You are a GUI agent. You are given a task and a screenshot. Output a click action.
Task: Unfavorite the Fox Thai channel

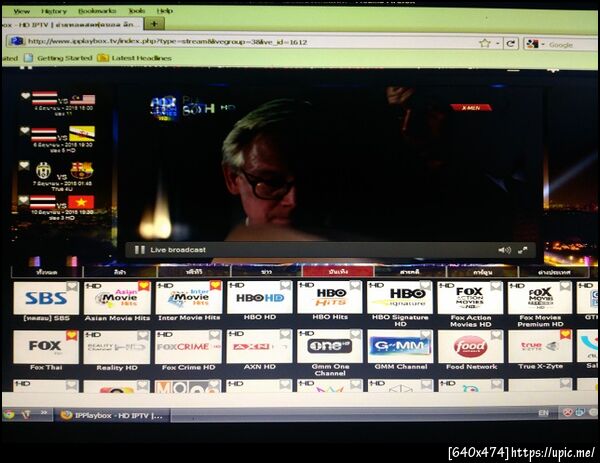(72, 335)
